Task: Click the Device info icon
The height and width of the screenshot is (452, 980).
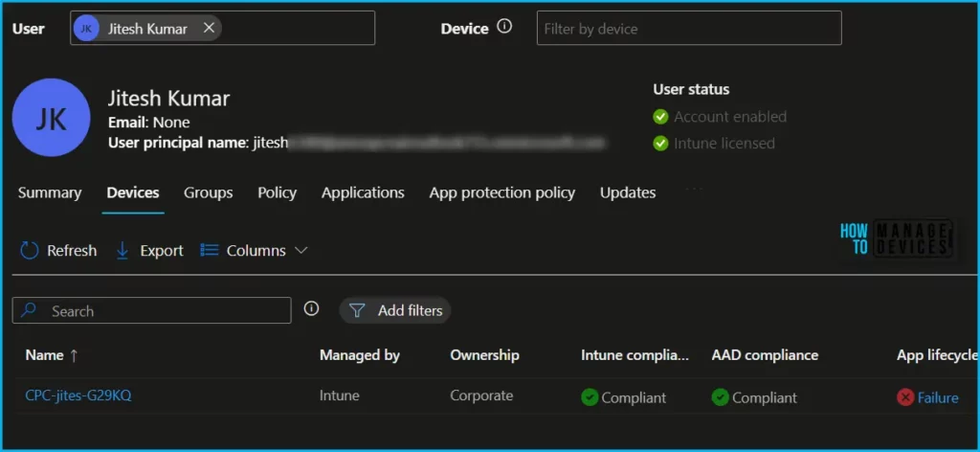Action: coord(504,27)
